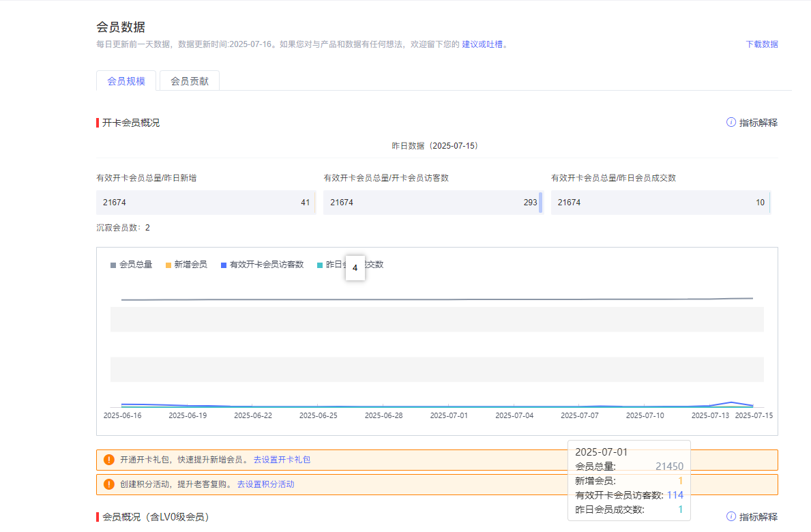Toggle 有效开卡会员访客数 legend item

pyautogui.click(x=262, y=265)
